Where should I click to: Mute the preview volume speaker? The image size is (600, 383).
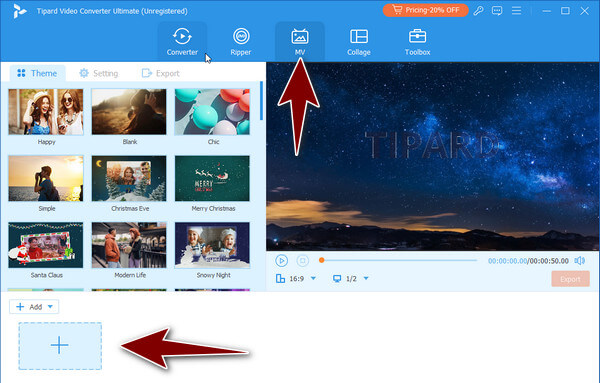pos(579,261)
